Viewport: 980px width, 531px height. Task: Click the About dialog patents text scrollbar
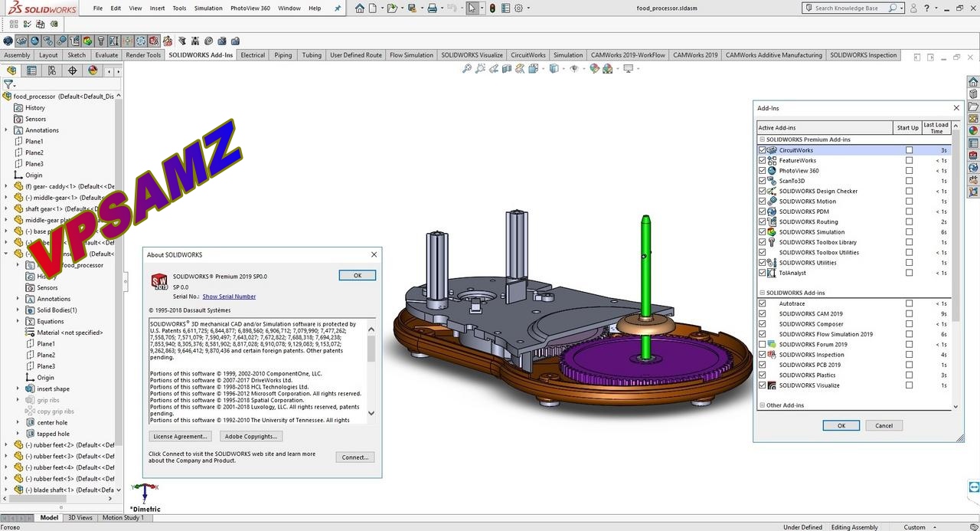pos(372,372)
